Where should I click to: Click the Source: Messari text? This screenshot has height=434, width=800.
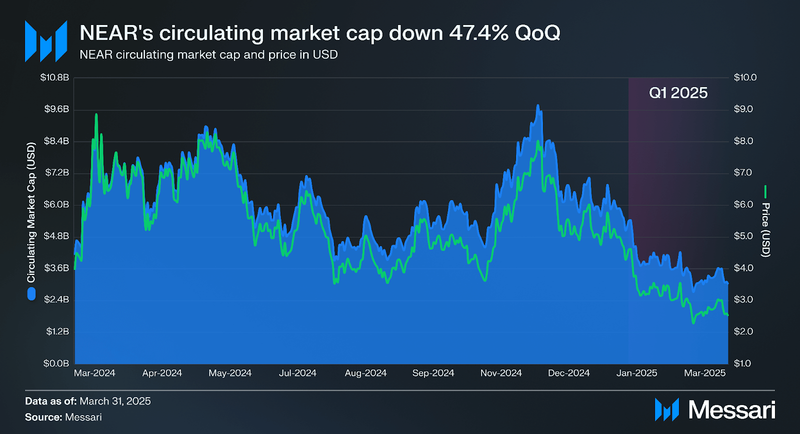[x=63, y=417]
